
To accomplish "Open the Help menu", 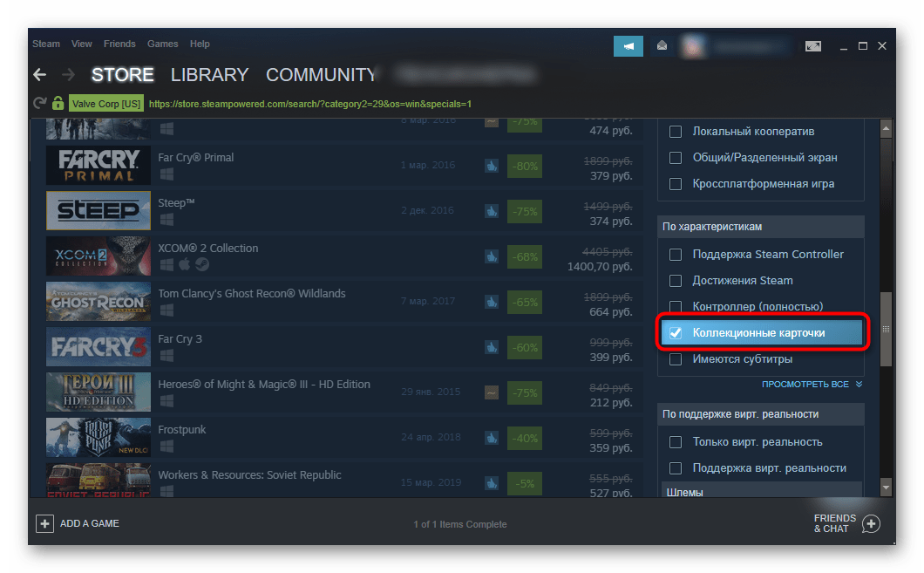I will [x=200, y=44].
